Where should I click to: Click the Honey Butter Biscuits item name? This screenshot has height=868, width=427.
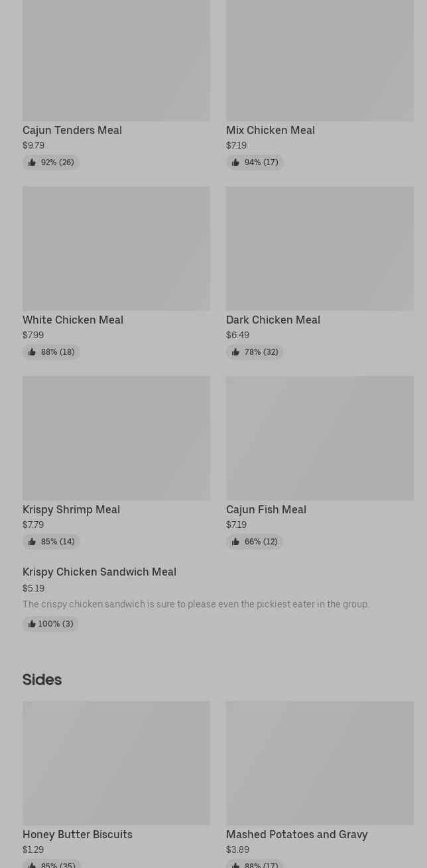(x=78, y=834)
